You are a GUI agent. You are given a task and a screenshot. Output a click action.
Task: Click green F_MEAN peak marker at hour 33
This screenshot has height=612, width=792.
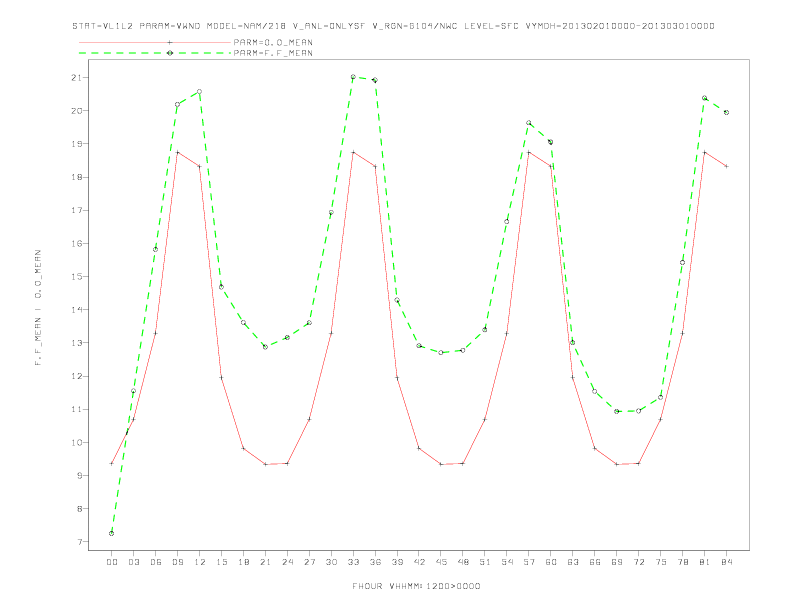point(353,77)
